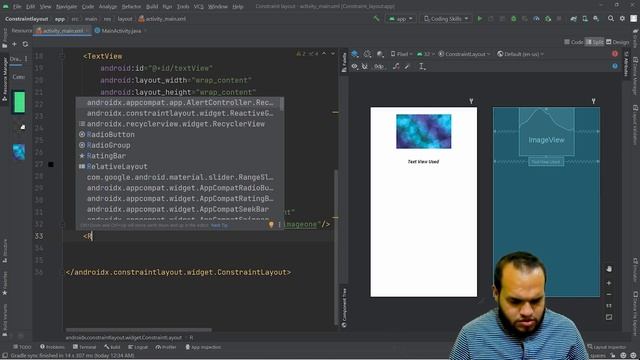Viewport: 640px width, 360px height.
Task: Open the SDK Manager icon
Action: click(596, 19)
